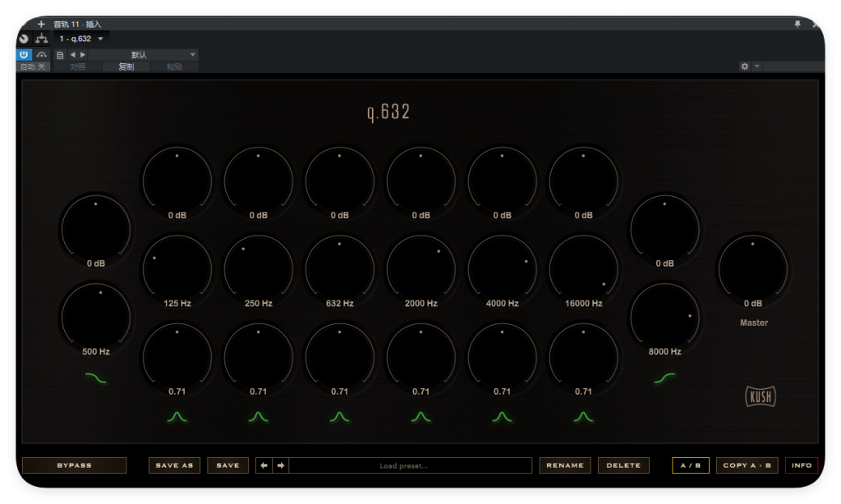Viewport: 841px width, 504px height.
Task: Click the Q knob below 4000 Hz
Action: [x=502, y=358]
